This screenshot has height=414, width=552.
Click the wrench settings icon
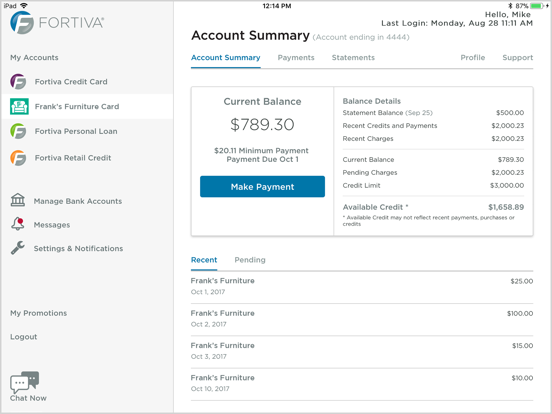[18, 247]
